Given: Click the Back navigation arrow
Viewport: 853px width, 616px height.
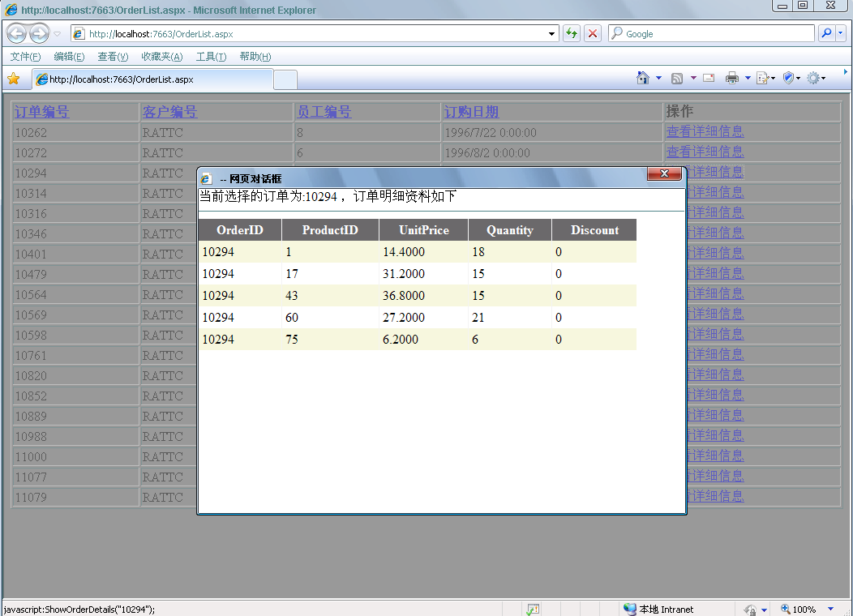Looking at the screenshot, I should coord(17,33).
